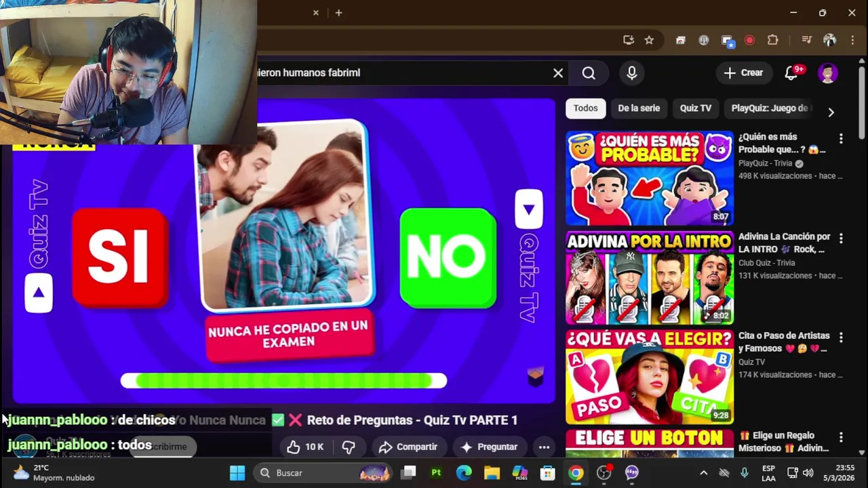Open Chrome three-dot menu
The height and width of the screenshot is (488, 868).
tap(852, 40)
